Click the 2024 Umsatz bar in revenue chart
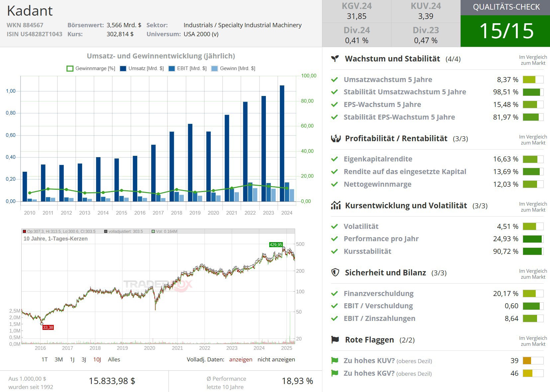 pos(282,143)
